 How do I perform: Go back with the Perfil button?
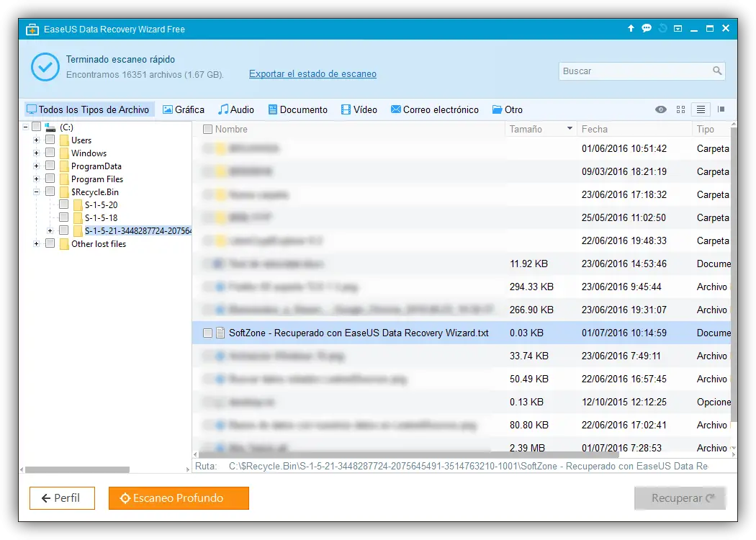[x=62, y=498]
